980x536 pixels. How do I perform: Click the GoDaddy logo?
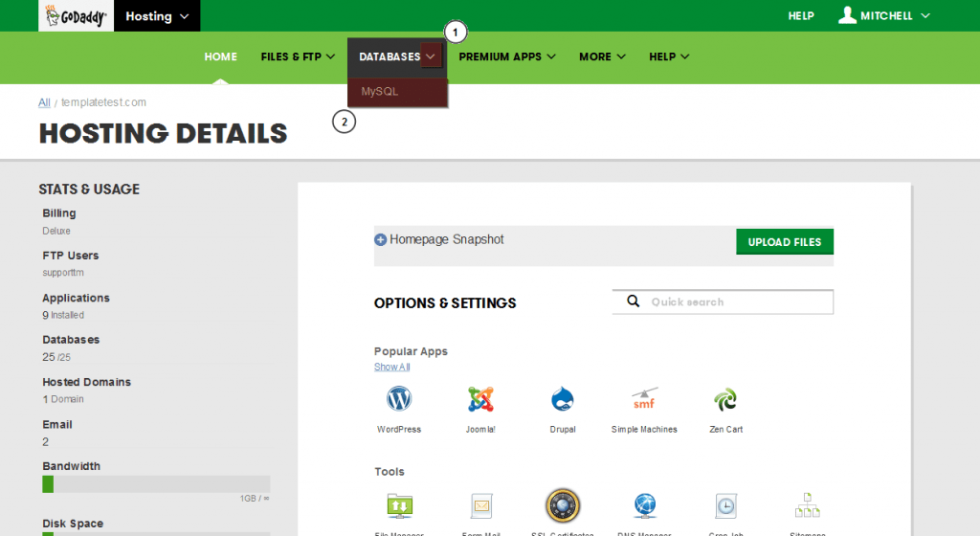click(77, 15)
